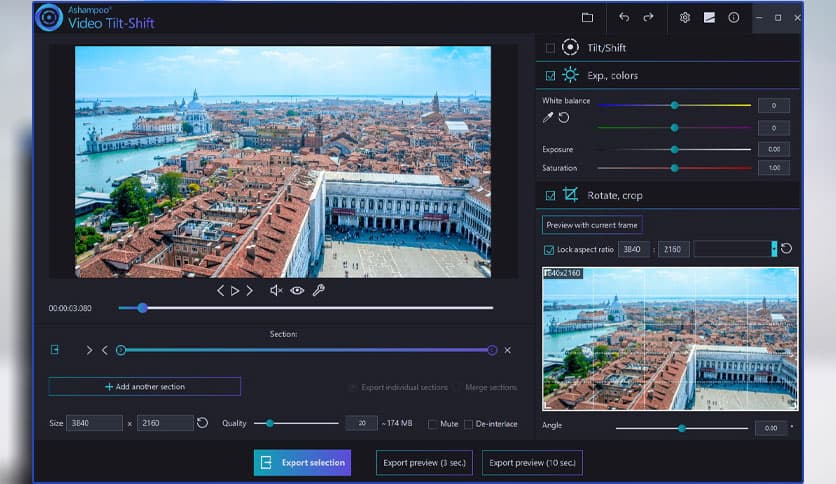
Task: Click the Angle value field 0.00
Action: (770, 428)
